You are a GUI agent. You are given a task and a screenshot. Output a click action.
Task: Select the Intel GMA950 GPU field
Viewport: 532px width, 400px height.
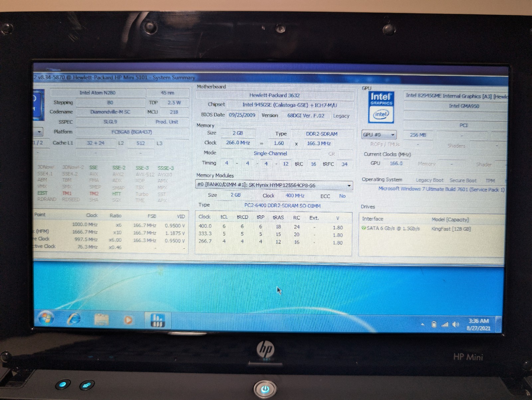click(464, 106)
